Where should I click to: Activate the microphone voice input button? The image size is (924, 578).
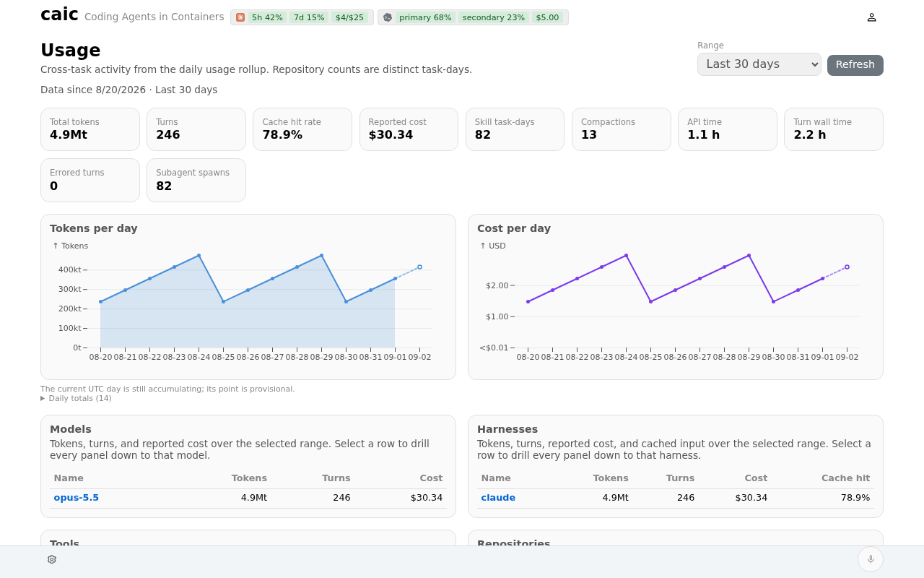coord(871,559)
